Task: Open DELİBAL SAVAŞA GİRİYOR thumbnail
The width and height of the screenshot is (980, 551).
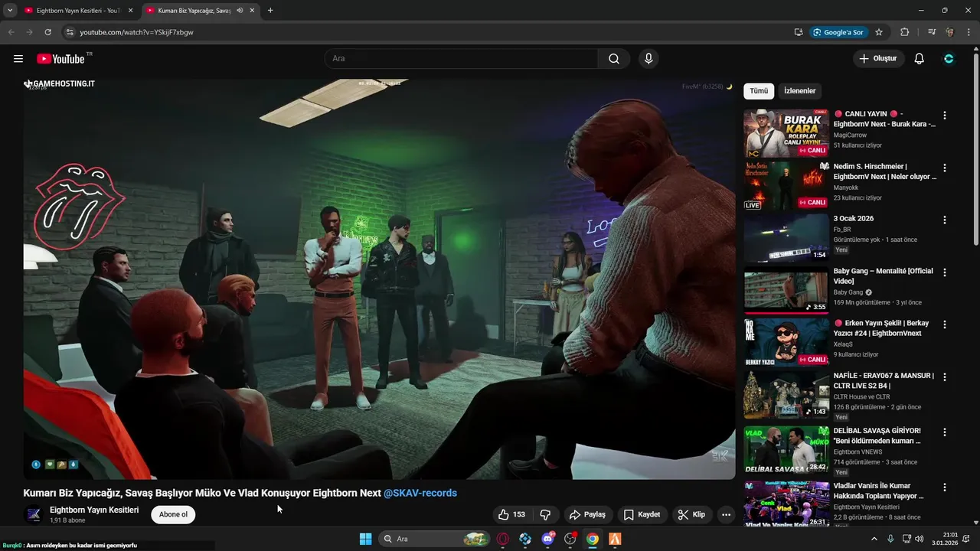Action: coord(786,449)
